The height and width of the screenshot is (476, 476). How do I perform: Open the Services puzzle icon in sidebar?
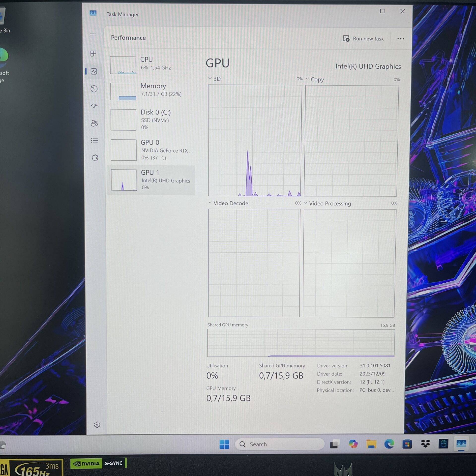[x=95, y=158]
